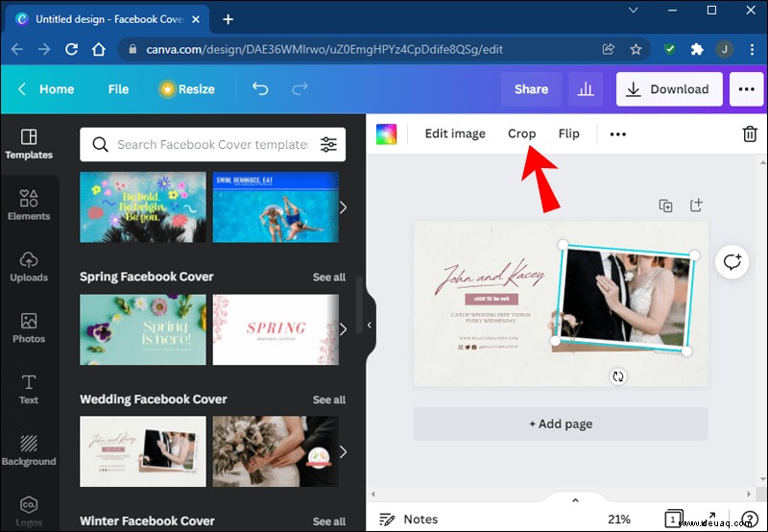Click the + Add page button

561,423
